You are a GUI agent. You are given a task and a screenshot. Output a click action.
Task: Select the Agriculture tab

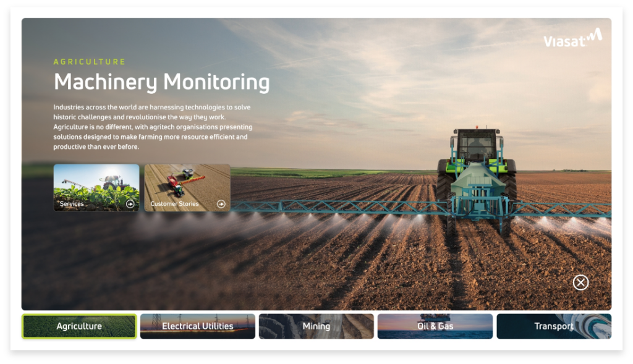(79, 326)
